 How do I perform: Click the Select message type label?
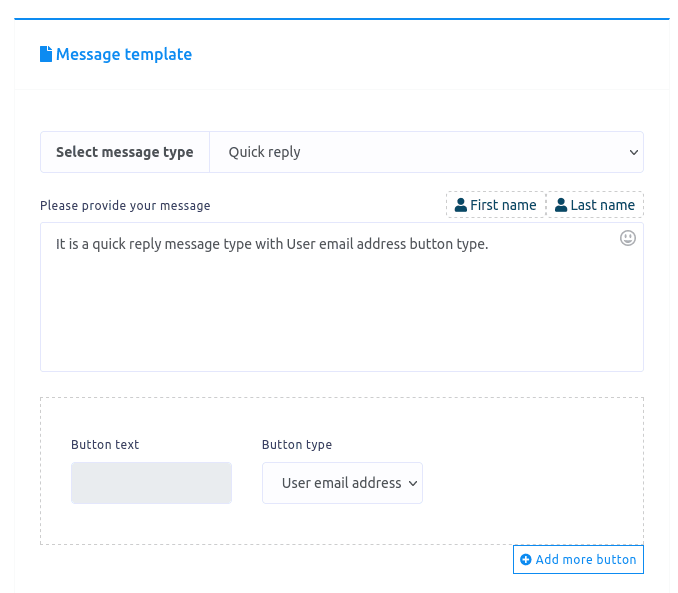[x=125, y=152]
